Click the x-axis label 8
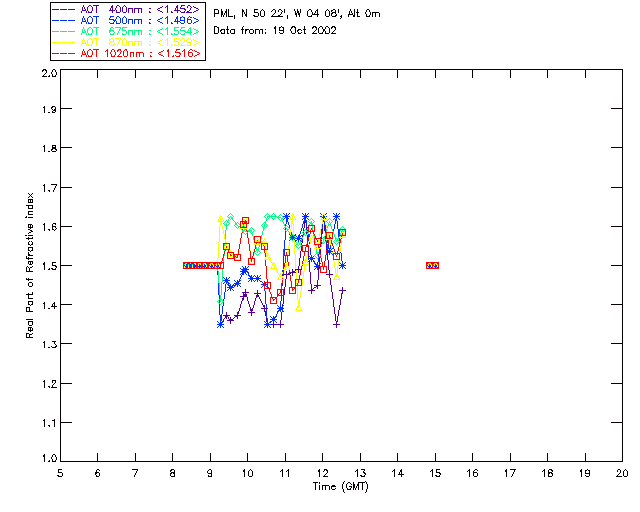This screenshot has width=640, height=512. [173, 473]
